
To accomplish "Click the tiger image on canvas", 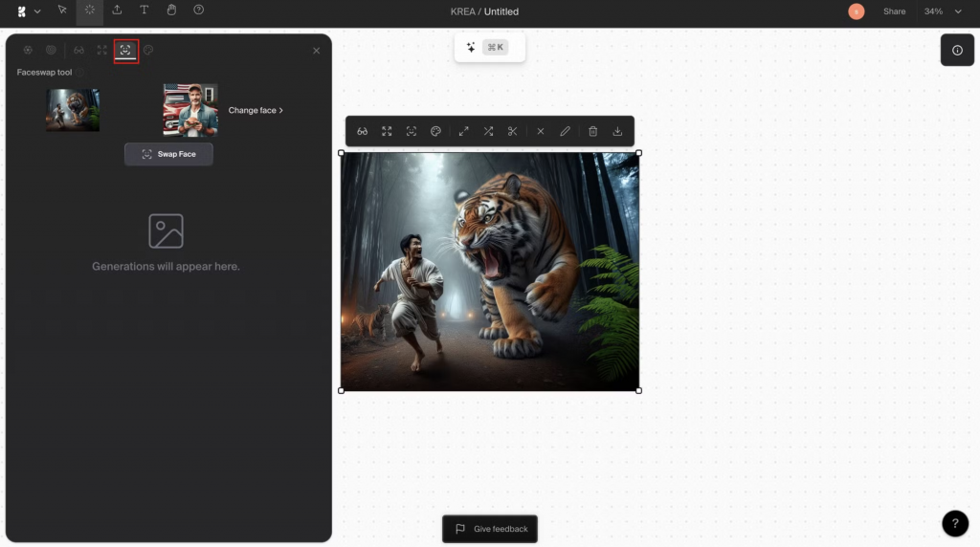I will 490,272.
